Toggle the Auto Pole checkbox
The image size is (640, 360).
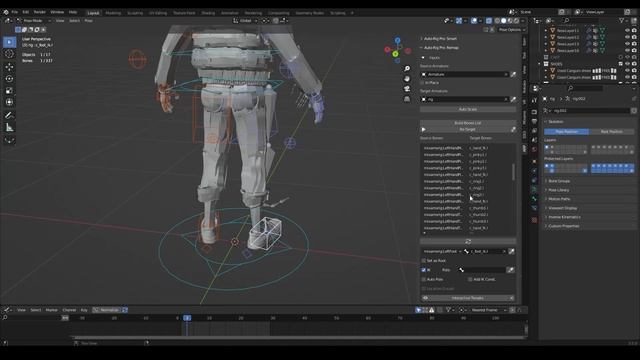coord(423,279)
